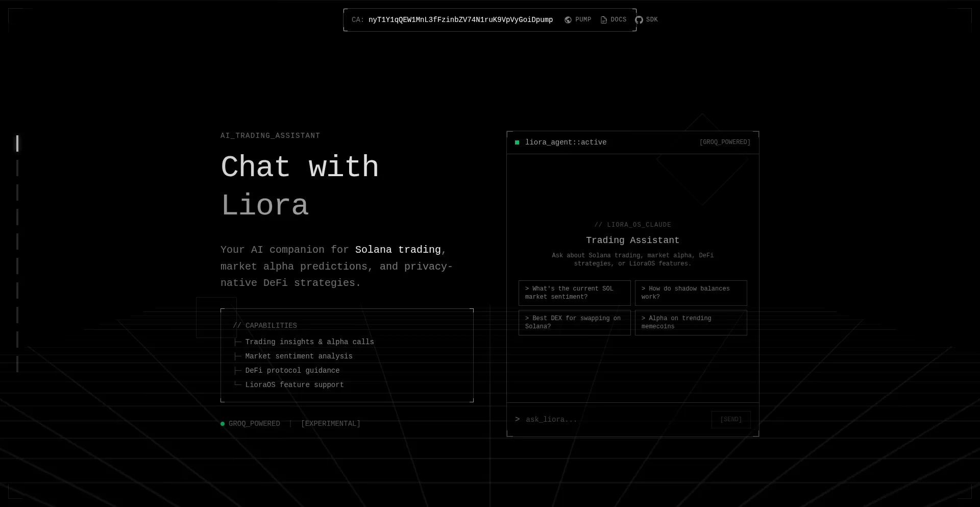The image size is (980, 507).
Task: Click the GitHub icon beside SDK
Action: (639, 20)
